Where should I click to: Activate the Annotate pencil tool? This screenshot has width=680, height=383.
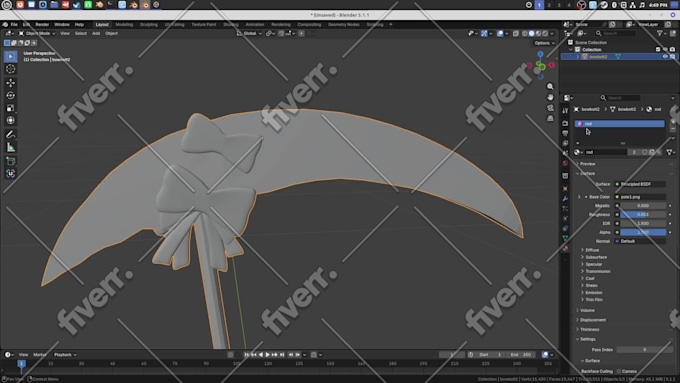[11, 134]
